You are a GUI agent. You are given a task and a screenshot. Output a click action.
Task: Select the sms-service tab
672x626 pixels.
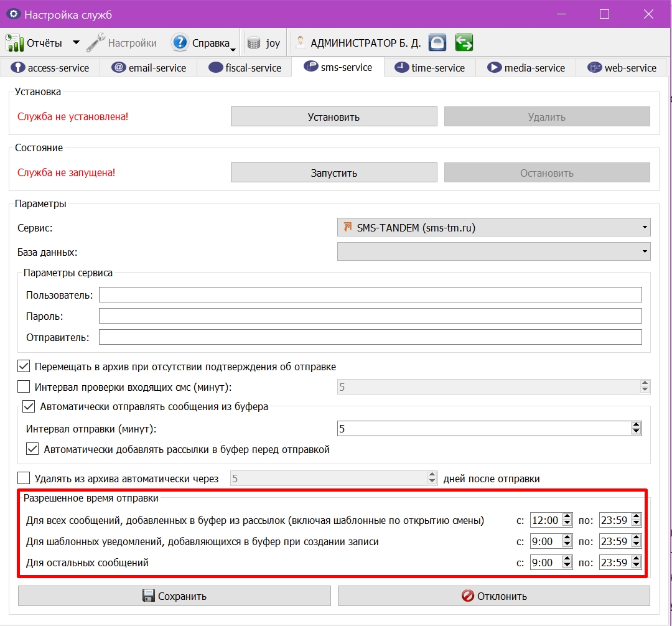tap(338, 67)
